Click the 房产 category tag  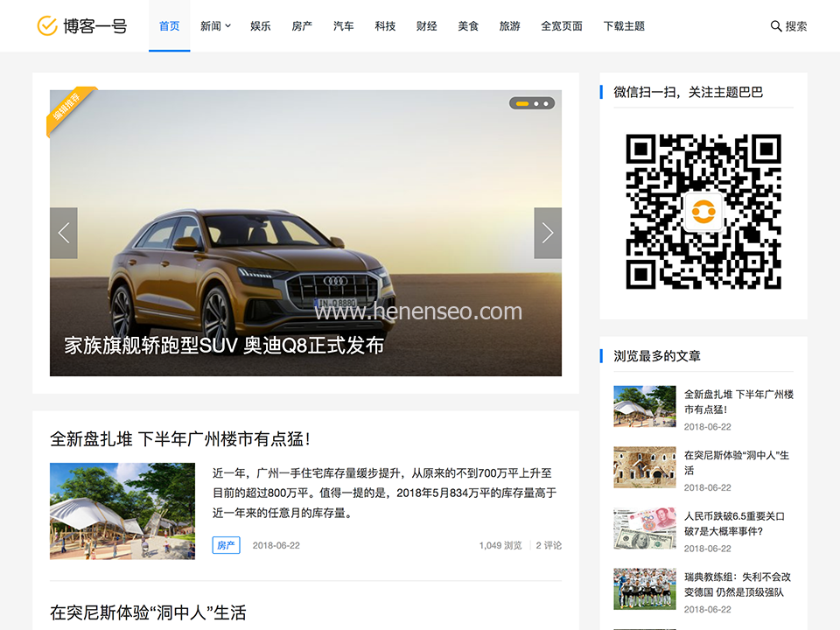click(226, 545)
